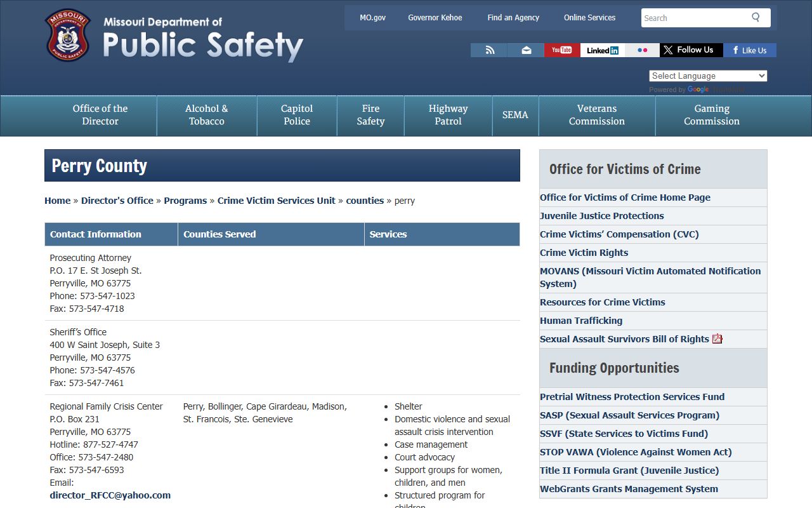
Task: Open Resources for Crime Victims
Action: [x=603, y=302]
